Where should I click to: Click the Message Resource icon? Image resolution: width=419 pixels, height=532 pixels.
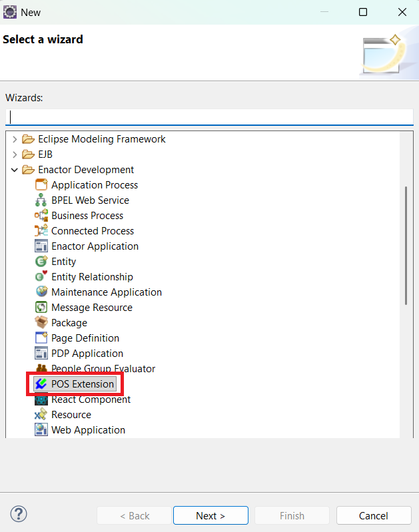click(41, 308)
